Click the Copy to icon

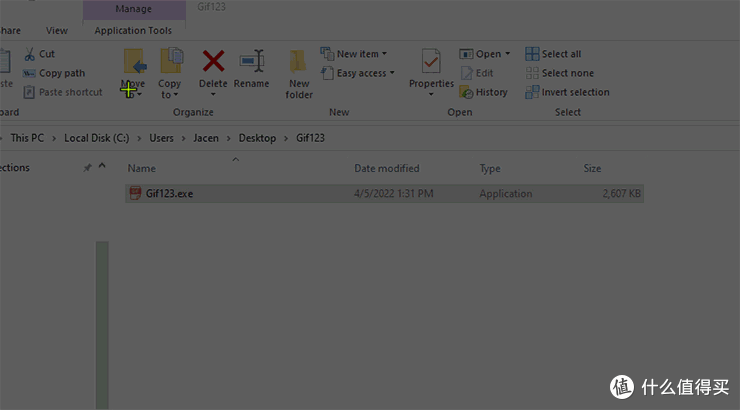[x=172, y=60]
